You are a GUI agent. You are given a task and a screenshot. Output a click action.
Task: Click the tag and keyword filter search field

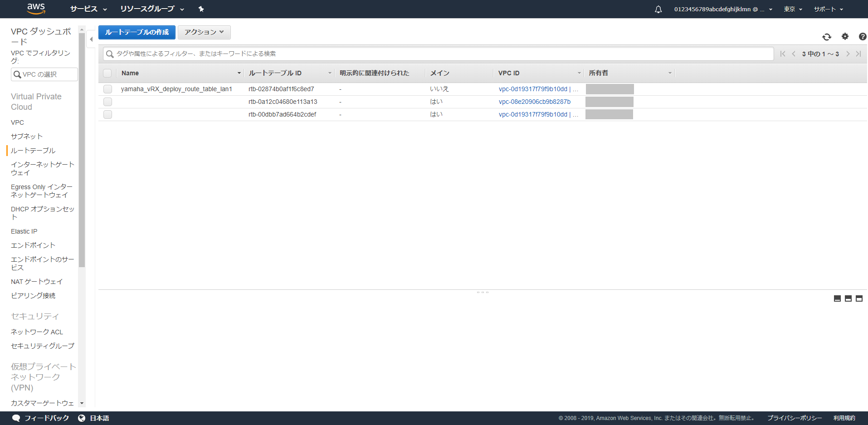point(438,54)
